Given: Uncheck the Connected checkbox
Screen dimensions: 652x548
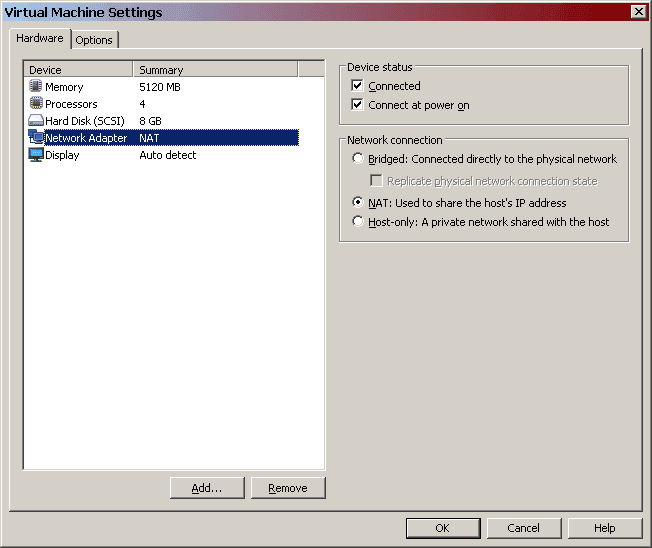Looking at the screenshot, I should [x=358, y=86].
